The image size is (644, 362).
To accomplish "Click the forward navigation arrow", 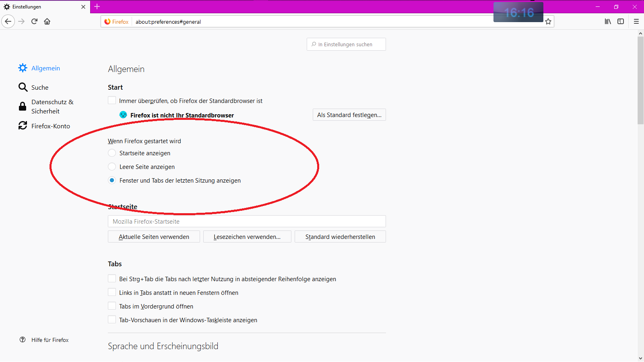I will (22, 21).
